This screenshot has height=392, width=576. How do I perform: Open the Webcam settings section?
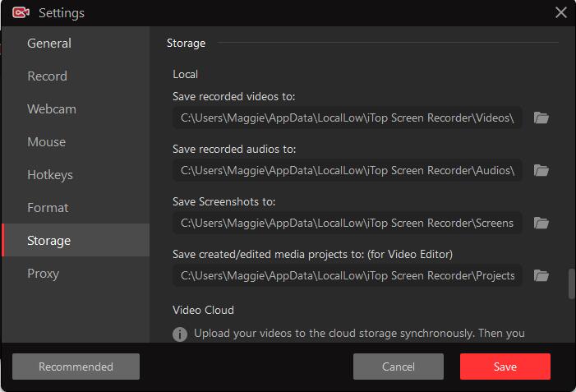click(x=51, y=109)
